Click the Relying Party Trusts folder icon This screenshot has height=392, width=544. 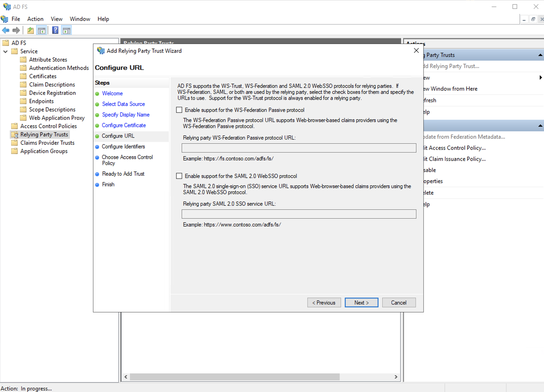(x=15, y=134)
